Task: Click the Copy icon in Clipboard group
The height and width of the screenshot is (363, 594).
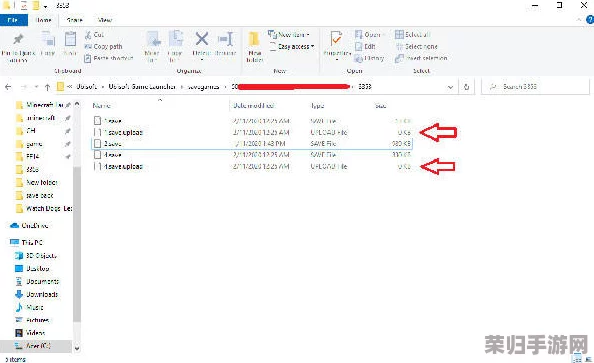Action: 48,39
